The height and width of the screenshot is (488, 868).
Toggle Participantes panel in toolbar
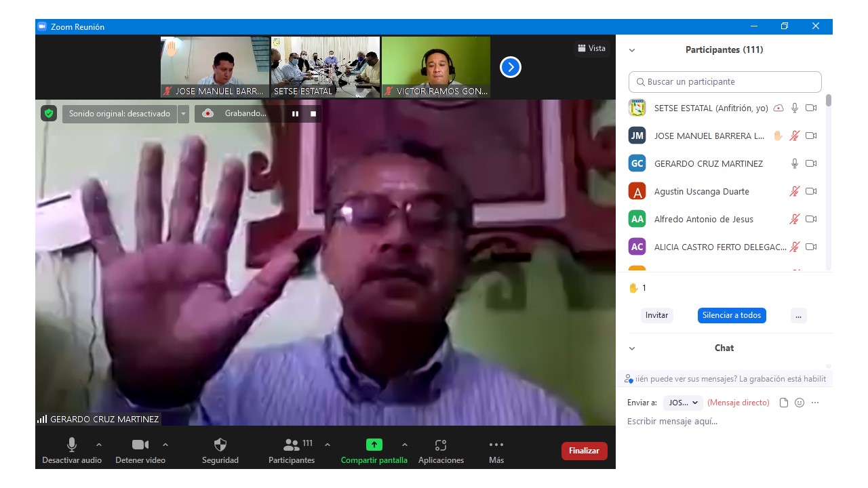tap(292, 450)
